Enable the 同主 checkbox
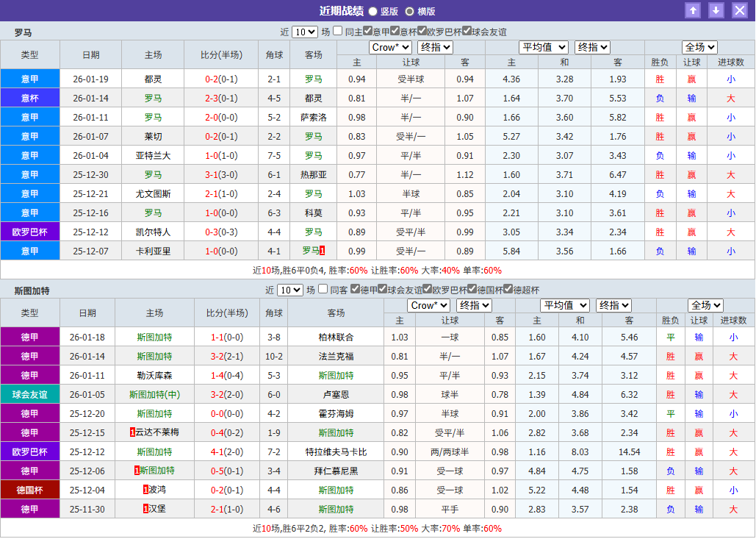756x539 pixels. [x=336, y=31]
